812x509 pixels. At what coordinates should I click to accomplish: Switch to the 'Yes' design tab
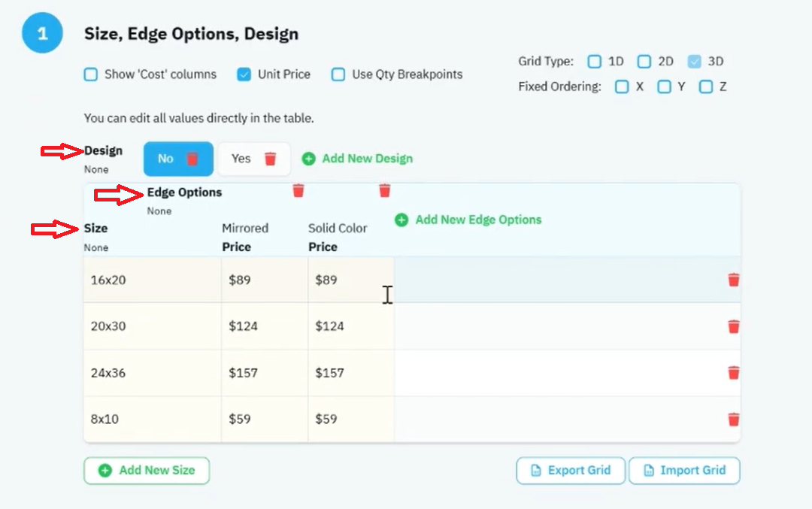(254, 159)
